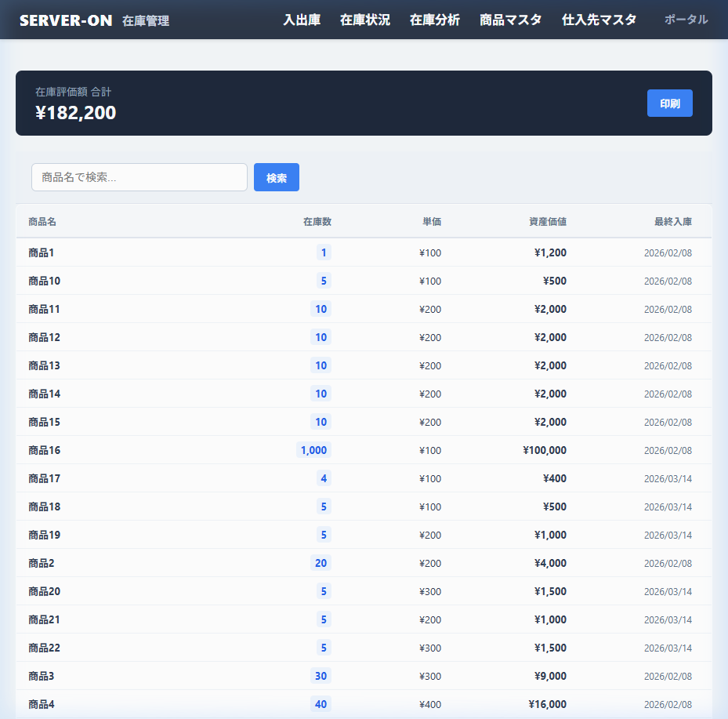Select the 商品16 row name
This screenshot has height=719, width=728.
pos(45,450)
